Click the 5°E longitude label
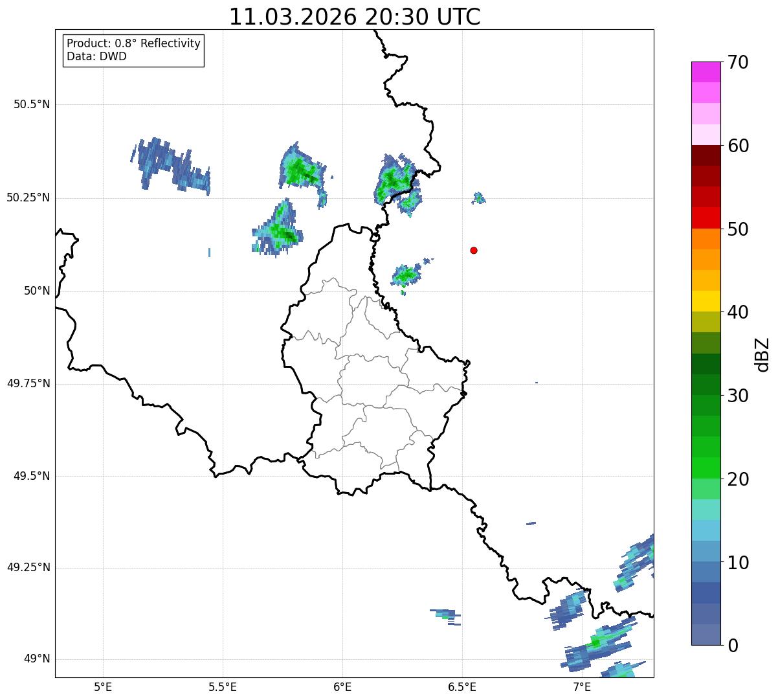 tap(103, 686)
